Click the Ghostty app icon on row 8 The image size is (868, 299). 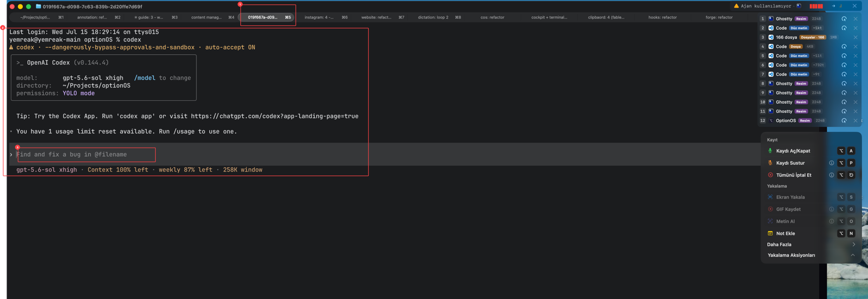tap(771, 84)
